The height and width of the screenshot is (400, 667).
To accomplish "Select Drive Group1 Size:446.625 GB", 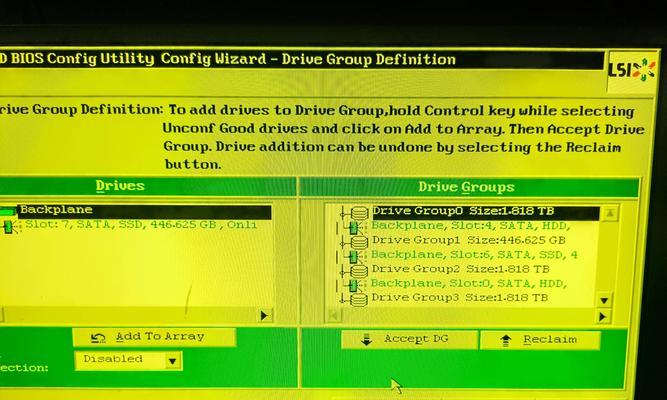I will tap(468, 240).
